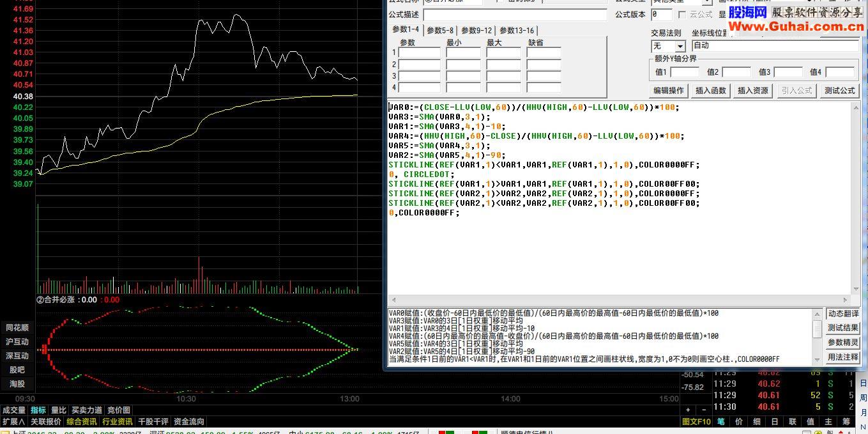This screenshot has height=434, width=868.
Task: Switch to the 参数5-8 tab
Action: coord(440,31)
